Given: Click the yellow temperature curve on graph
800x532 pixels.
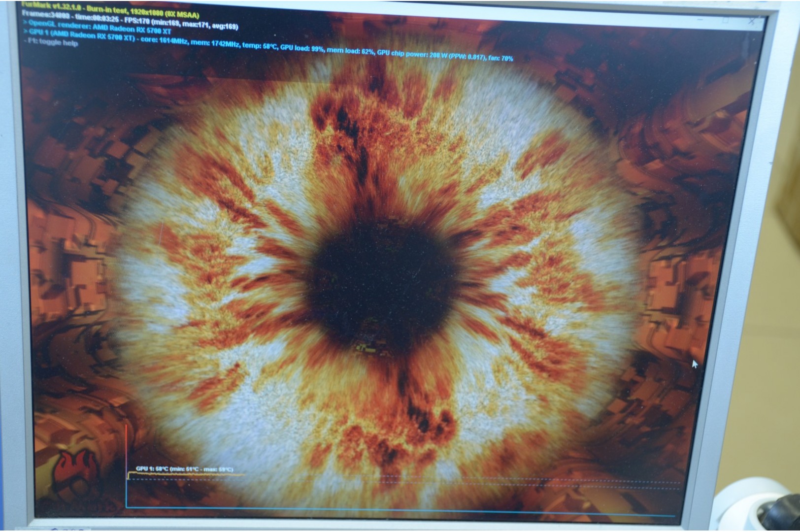Looking at the screenshot, I should coord(186,475).
